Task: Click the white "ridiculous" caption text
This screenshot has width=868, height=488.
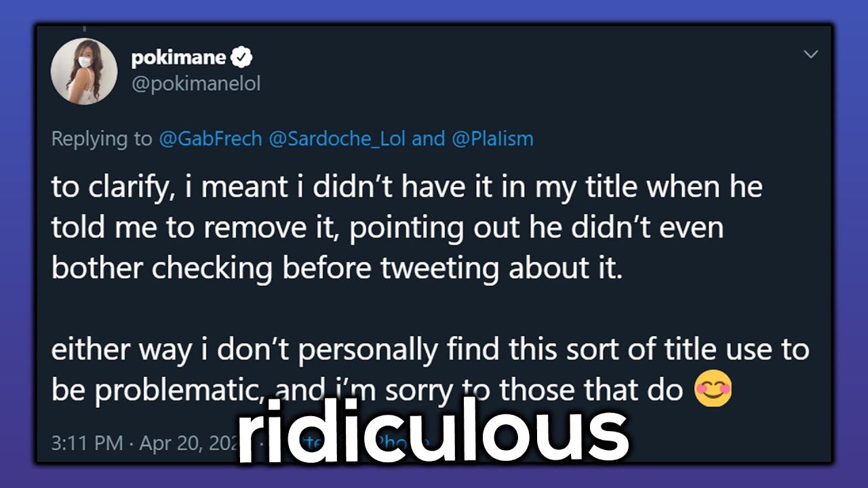Action: pyautogui.click(x=434, y=432)
